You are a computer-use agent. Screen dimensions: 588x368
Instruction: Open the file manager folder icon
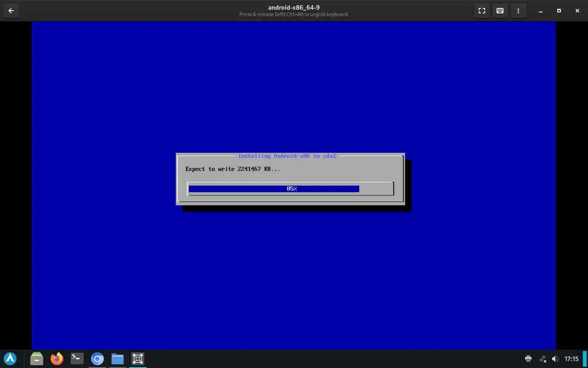click(118, 359)
